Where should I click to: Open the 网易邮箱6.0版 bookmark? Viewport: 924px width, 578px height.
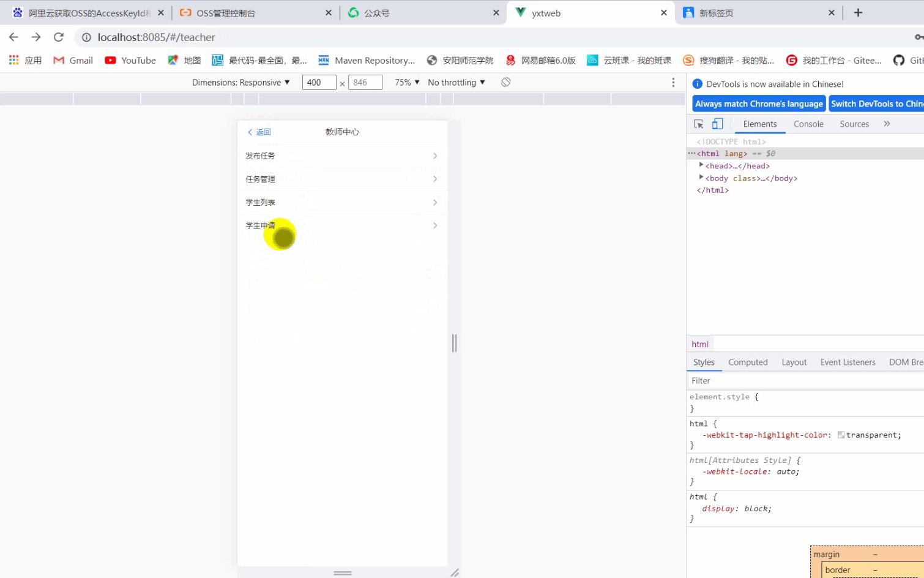click(x=540, y=60)
